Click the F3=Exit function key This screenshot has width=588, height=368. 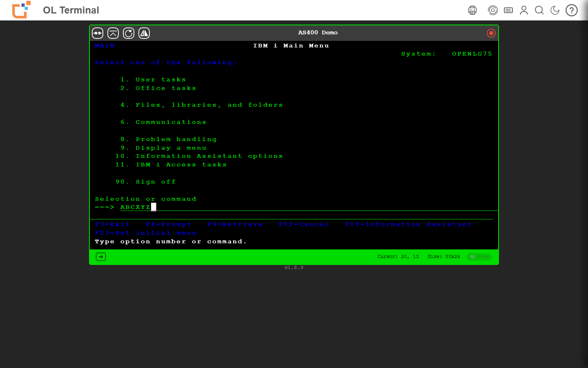pos(112,224)
